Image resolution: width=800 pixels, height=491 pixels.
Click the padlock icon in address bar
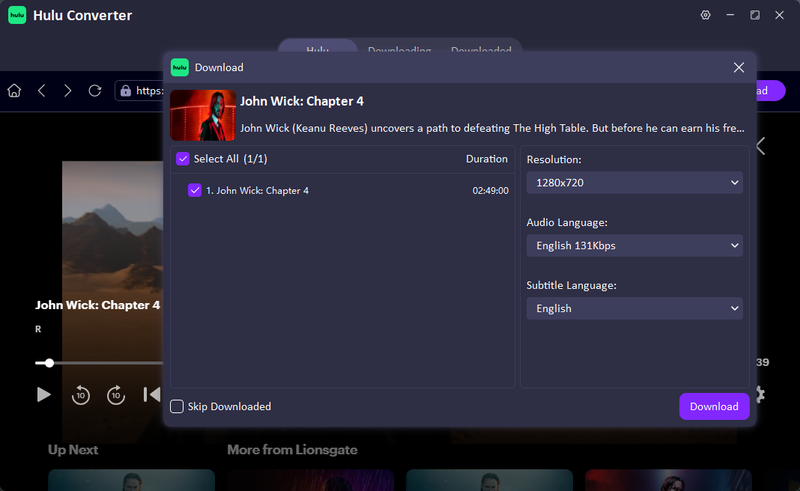(x=126, y=91)
